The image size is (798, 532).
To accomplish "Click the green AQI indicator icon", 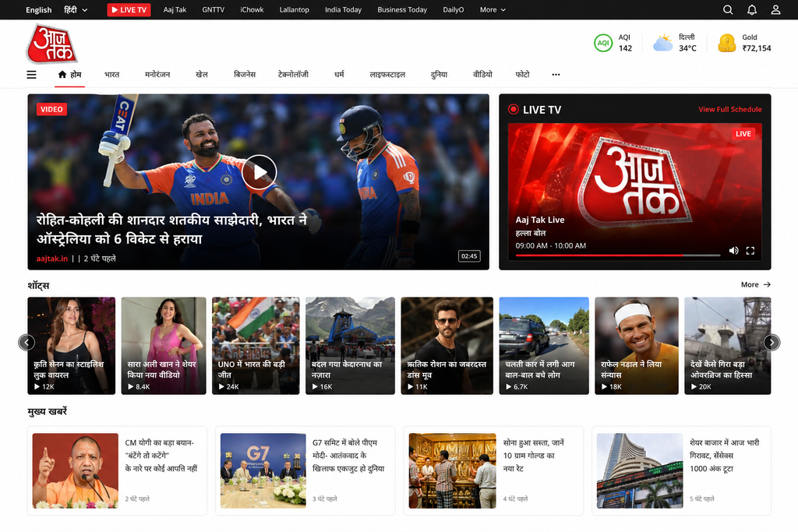I will coord(603,43).
